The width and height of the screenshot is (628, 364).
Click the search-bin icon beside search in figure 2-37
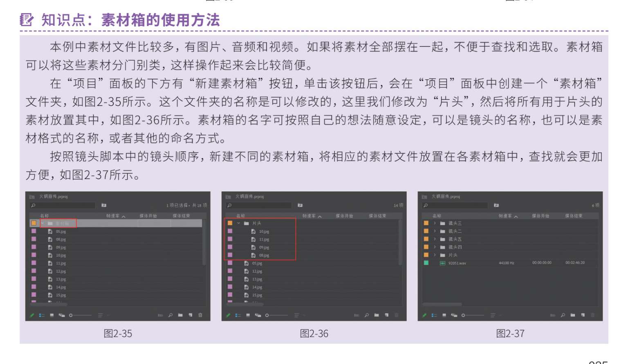(496, 205)
